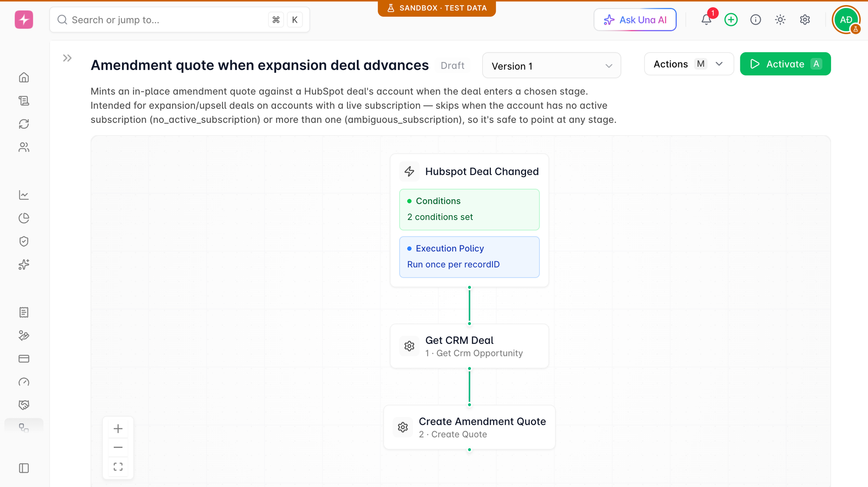Zoom in on the canvas
868x487 pixels.
pyautogui.click(x=118, y=429)
